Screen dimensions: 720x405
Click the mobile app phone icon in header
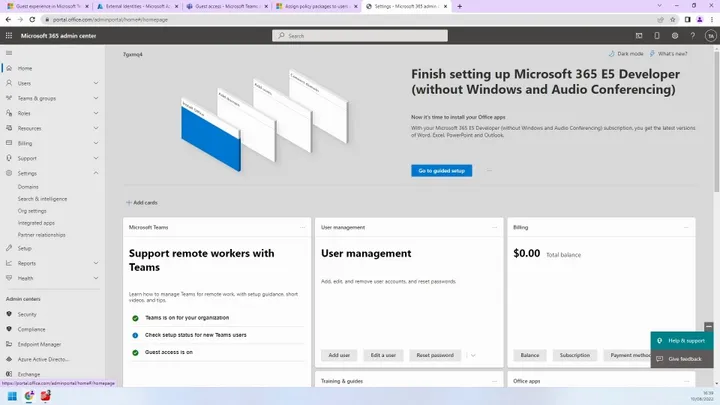pyautogui.click(x=657, y=35)
